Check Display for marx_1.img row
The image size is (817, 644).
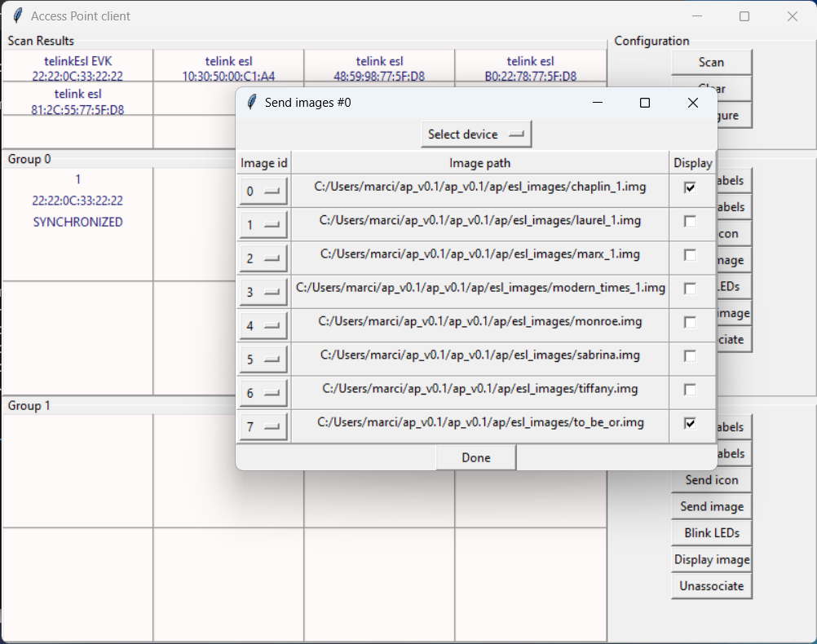(x=690, y=255)
